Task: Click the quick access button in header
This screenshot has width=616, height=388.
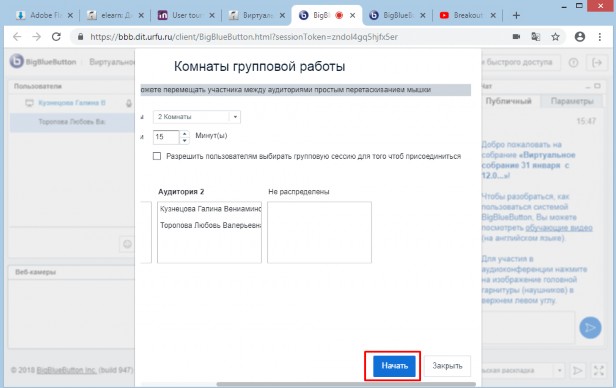Action: coord(520,62)
